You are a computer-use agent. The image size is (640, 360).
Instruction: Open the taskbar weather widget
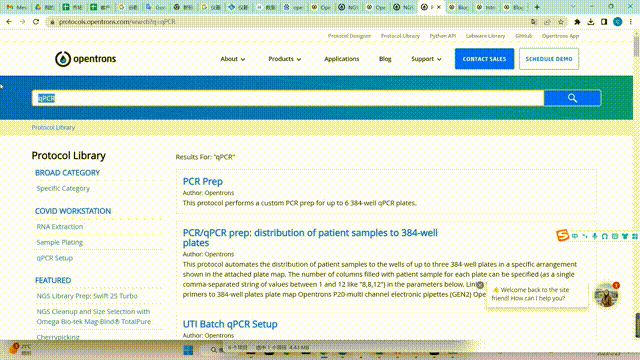click(20, 349)
